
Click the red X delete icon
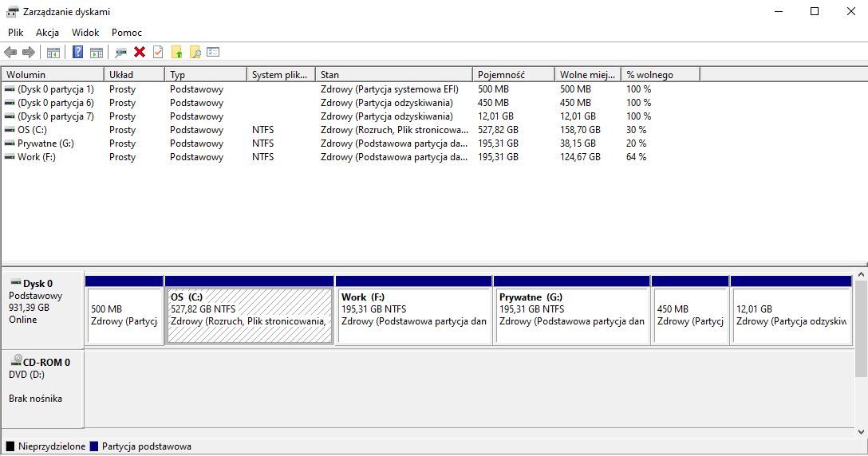[140, 52]
